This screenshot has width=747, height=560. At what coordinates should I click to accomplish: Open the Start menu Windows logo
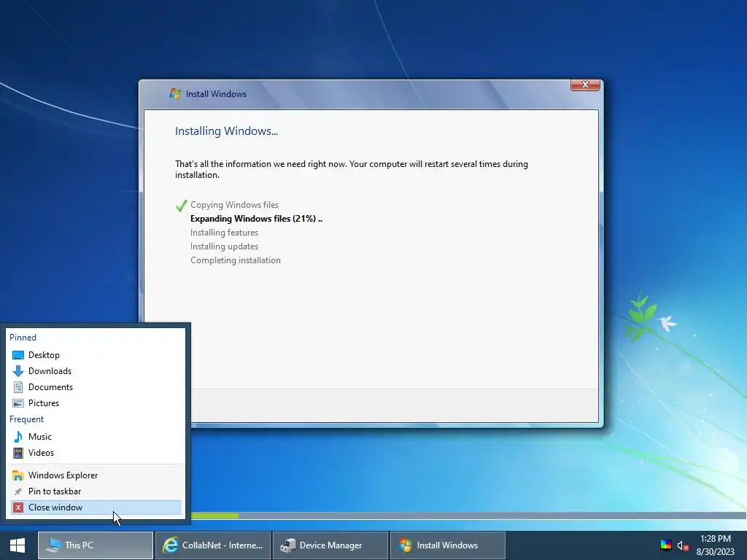click(18, 545)
